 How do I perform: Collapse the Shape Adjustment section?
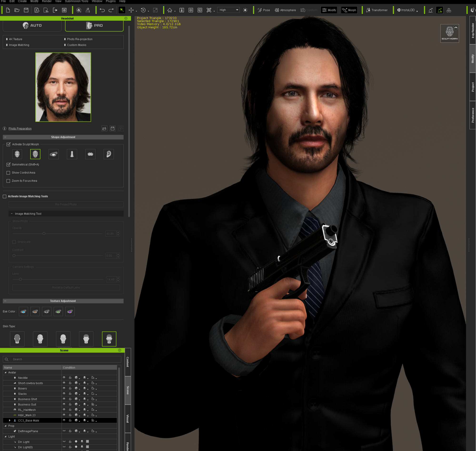(5, 137)
